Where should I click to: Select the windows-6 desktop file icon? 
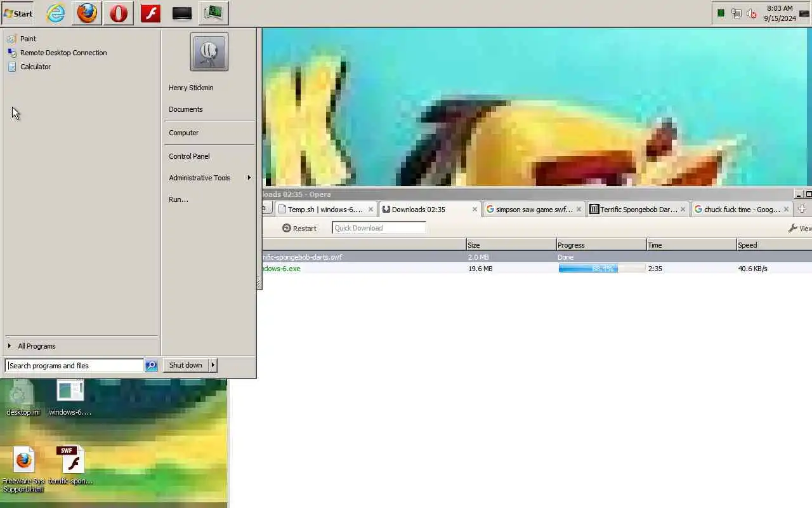pyautogui.click(x=70, y=398)
